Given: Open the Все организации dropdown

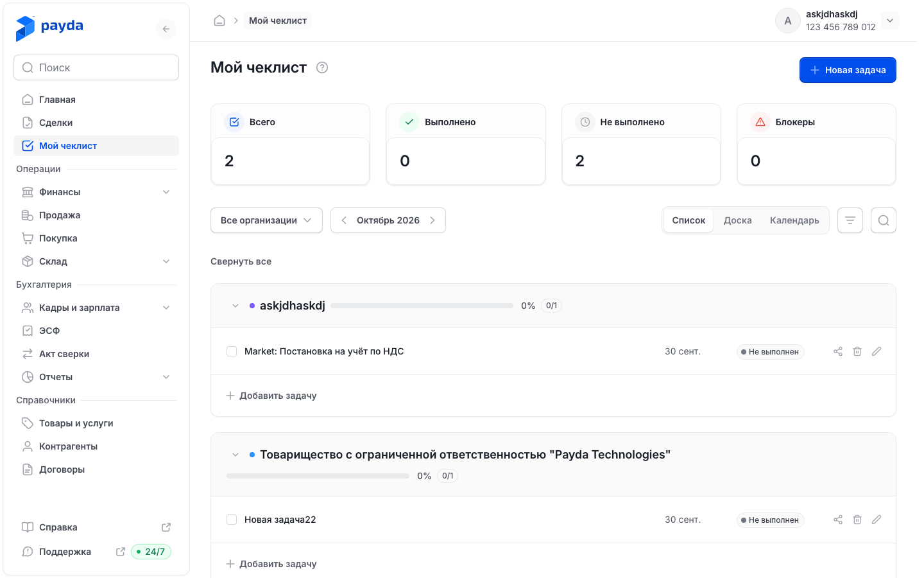Looking at the screenshot, I should pyautogui.click(x=266, y=220).
